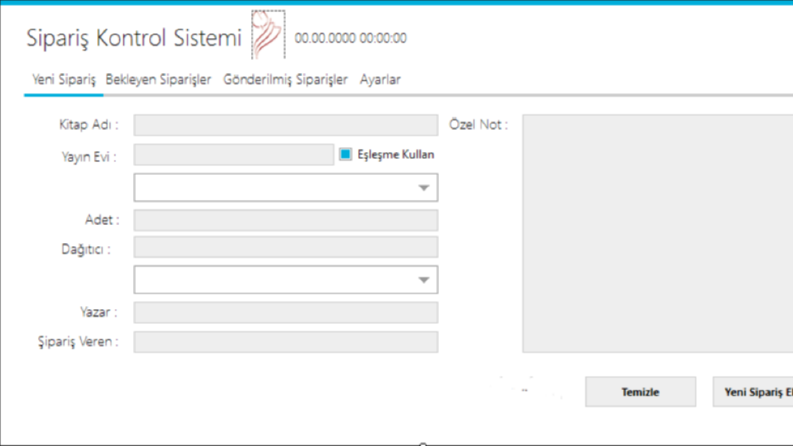Click the Sipariş Kontrol Sistemi title
Image resolution: width=793 pixels, height=446 pixels.
pyautogui.click(x=134, y=38)
